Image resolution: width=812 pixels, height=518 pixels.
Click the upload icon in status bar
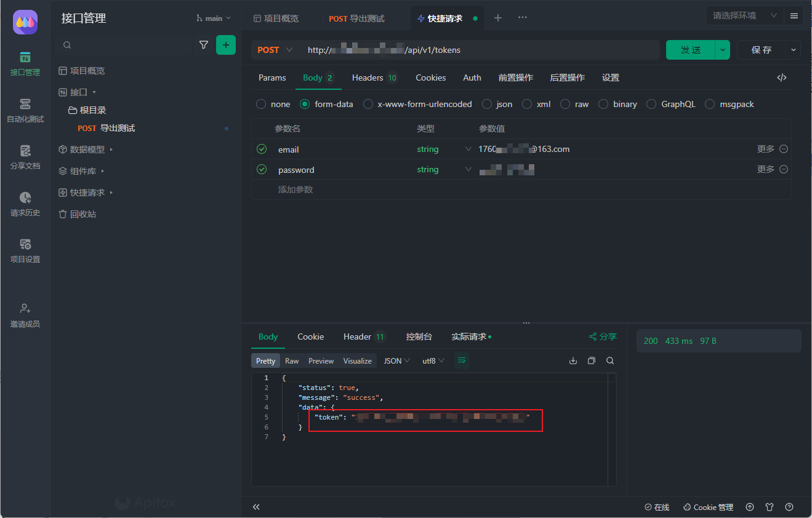[x=750, y=507]
